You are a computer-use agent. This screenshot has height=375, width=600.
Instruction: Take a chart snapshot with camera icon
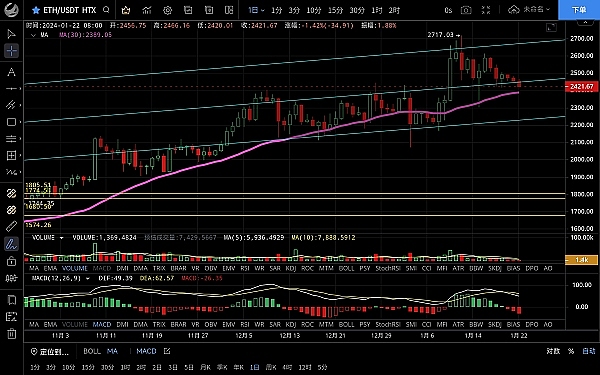466,10
